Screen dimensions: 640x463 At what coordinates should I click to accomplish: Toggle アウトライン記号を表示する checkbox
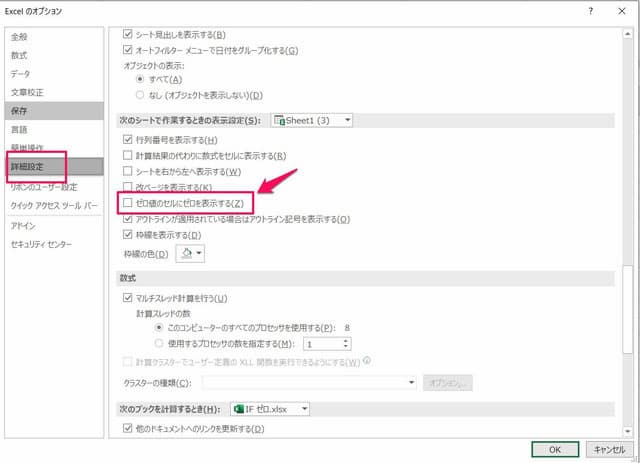(128, 219)
